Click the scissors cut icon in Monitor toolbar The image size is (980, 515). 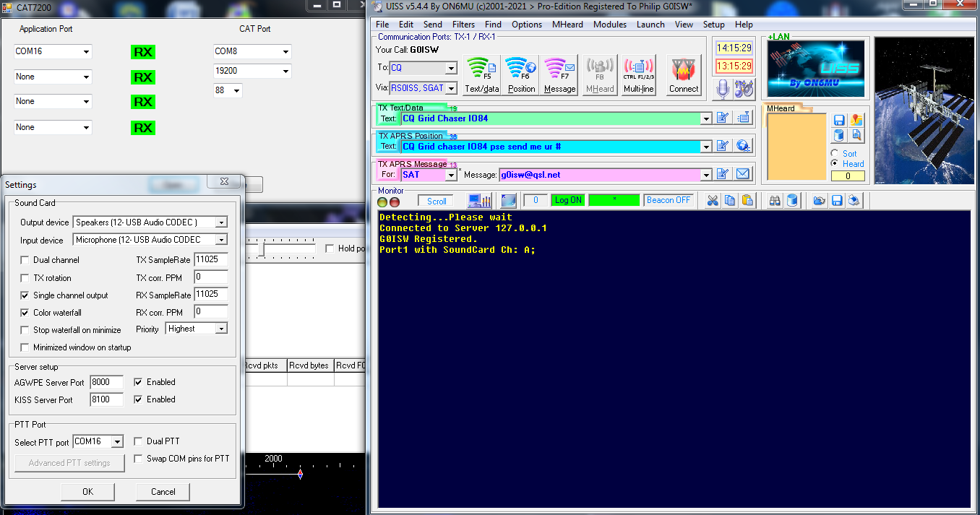pyautogui.click(x=712, y=201)
